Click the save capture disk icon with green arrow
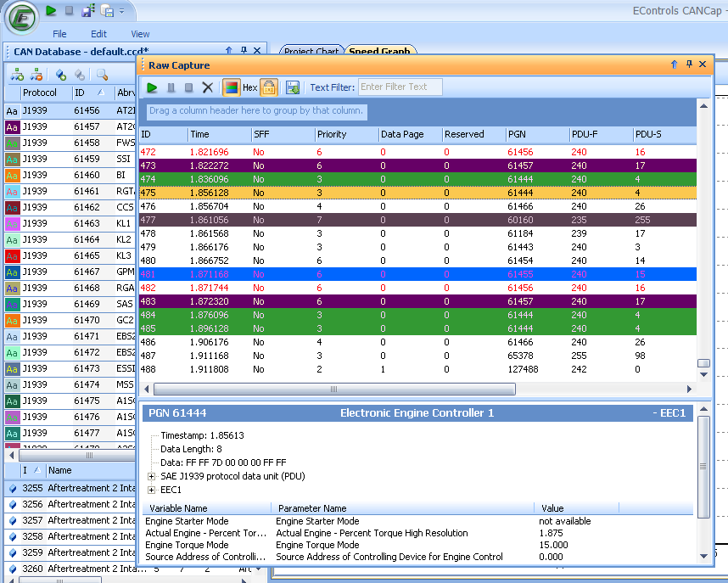The height and width of the screenshot is (583, 728). (293, 87)
